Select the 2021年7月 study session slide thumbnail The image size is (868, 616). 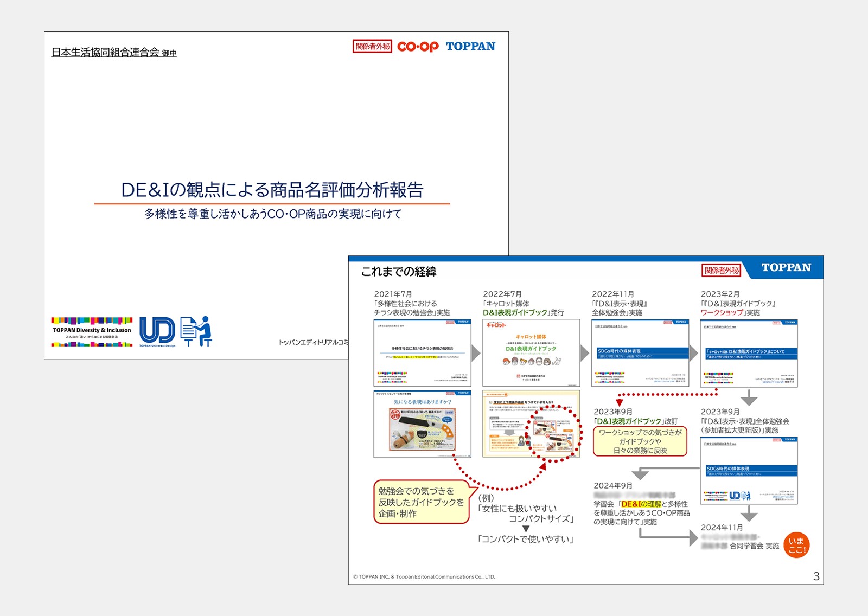pyautogui.click(x=423, y=352)
